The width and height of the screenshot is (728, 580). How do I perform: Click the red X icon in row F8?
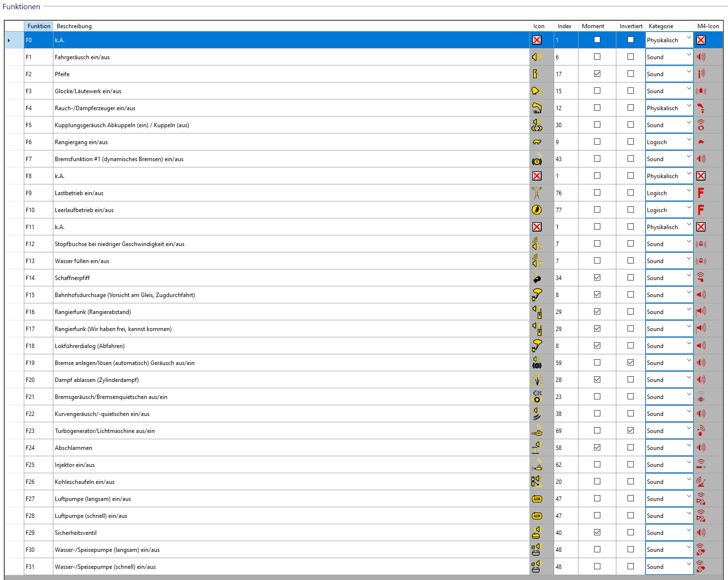(x=536, y=176)
